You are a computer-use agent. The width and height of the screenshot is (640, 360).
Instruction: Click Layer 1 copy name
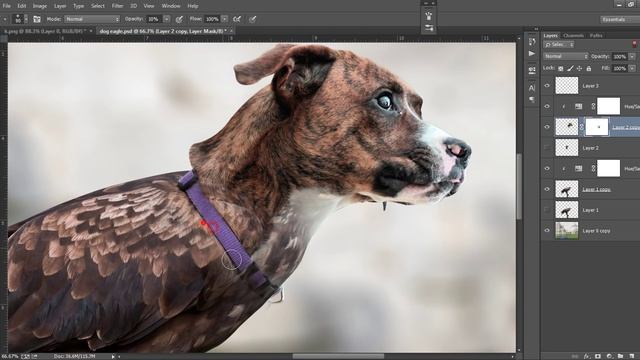pyautogui.click(x=596, y=189)
